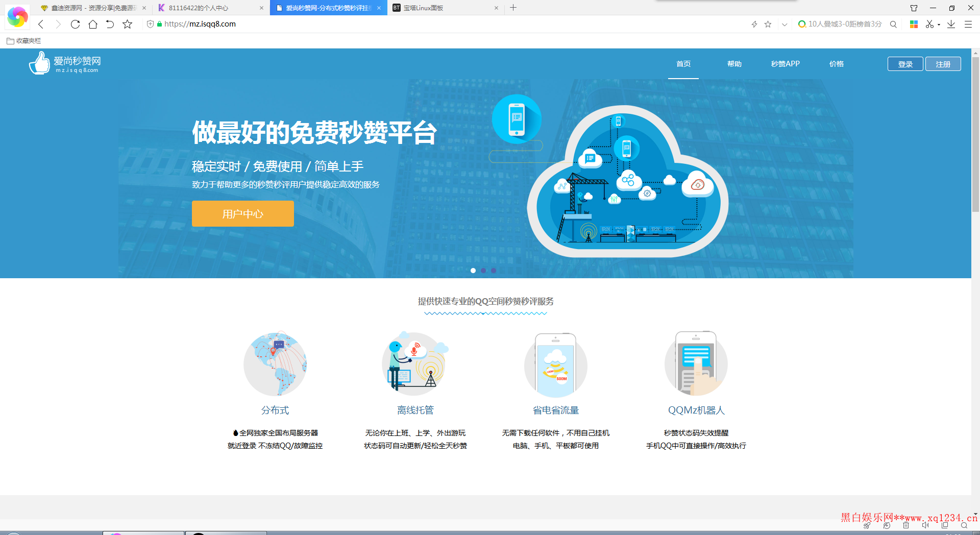Expand the address bar history dropdown
The image size is (980, 535).
pos(785,24)
